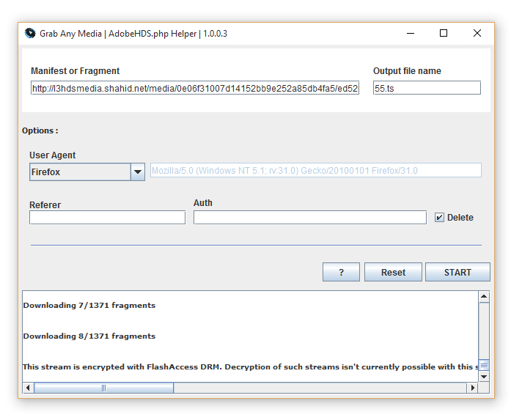Minimize the Grab Any Media window

pyautogui.click(x=411, y=33)
